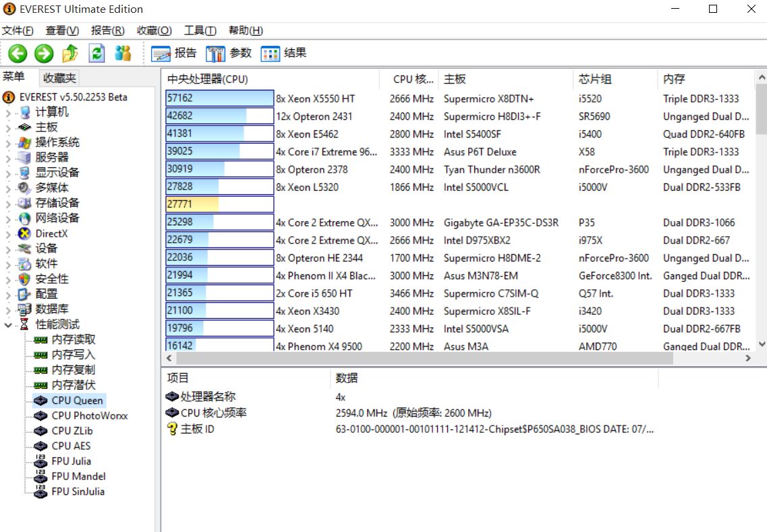Click the Refresh toolbar icon
Image resolution: width=767 pixels, height=532 pixels.
[x=97, y=53]
